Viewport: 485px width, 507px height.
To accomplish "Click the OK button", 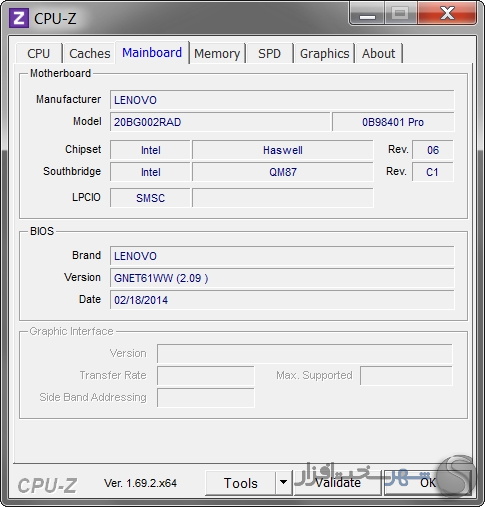I will tap(428, 483).
